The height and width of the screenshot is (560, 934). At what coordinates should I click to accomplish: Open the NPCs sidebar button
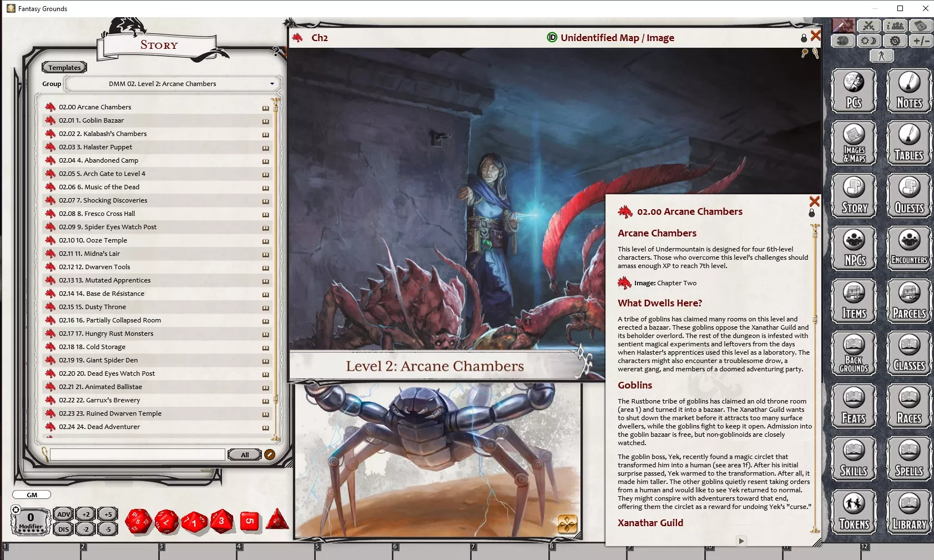(854, 249)
